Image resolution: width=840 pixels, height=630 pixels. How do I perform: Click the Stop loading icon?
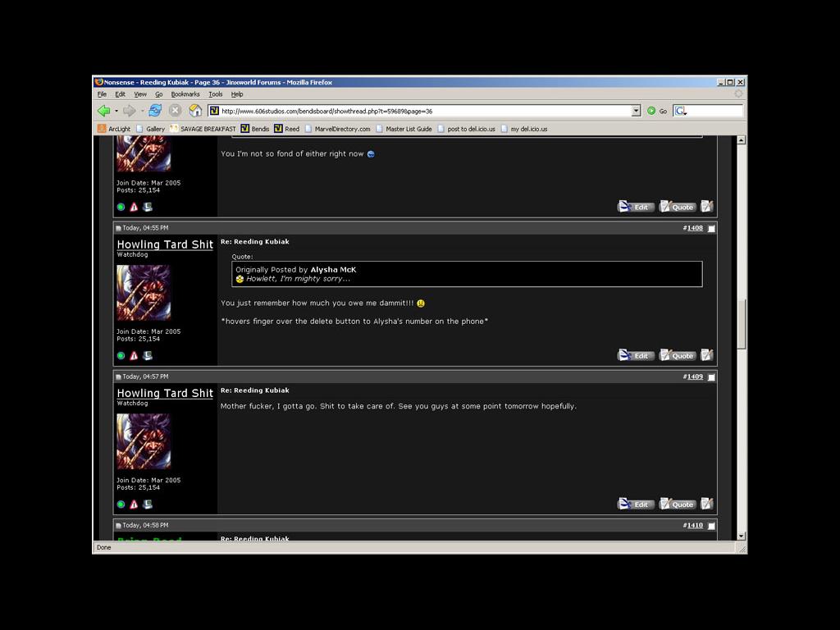click(175, 111)
